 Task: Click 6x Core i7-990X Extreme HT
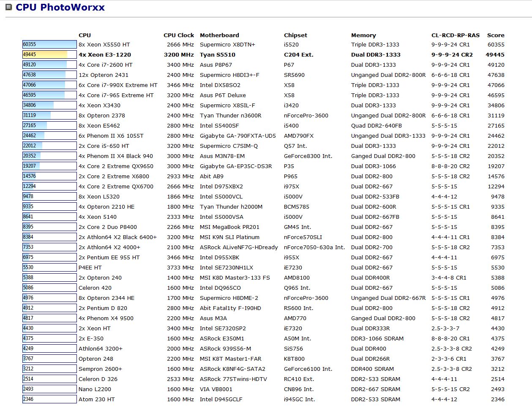pyautogui.click(x=118, y=85)
